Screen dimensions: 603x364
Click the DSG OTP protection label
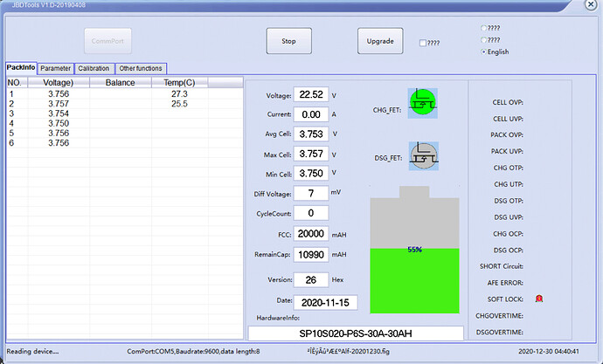509,201
